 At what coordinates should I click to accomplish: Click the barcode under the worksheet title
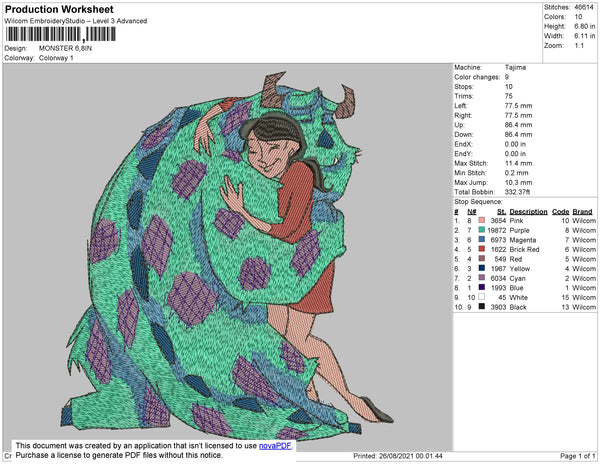tap(60, 34)
